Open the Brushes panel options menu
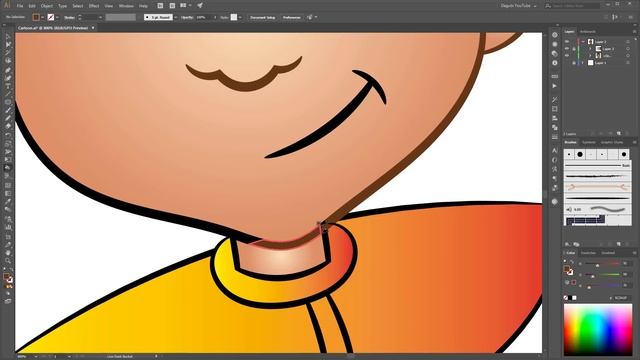 pos(635,142)
